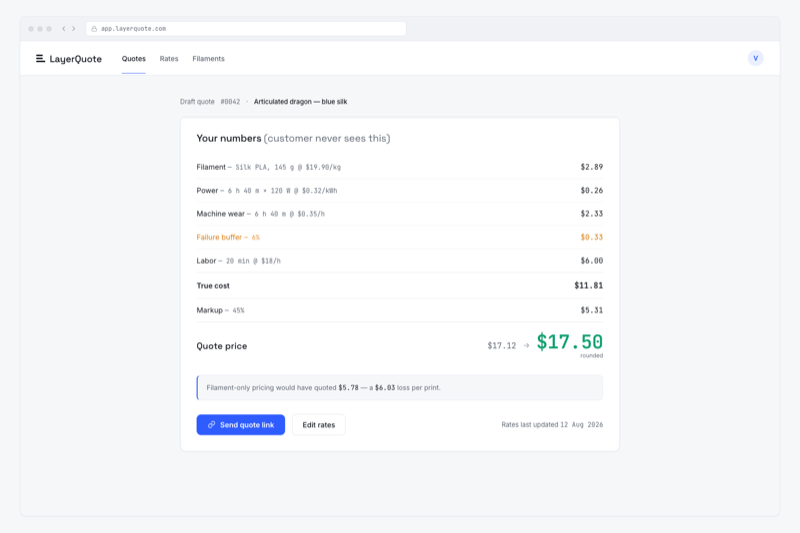Click the link icon in Send quote button

[x=211, y=424]
